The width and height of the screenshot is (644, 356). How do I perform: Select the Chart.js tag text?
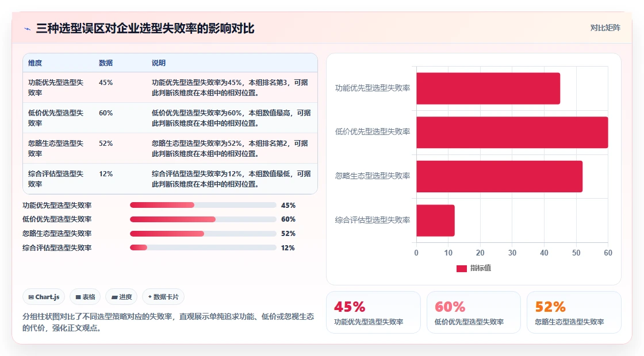[x=47, y=297]
